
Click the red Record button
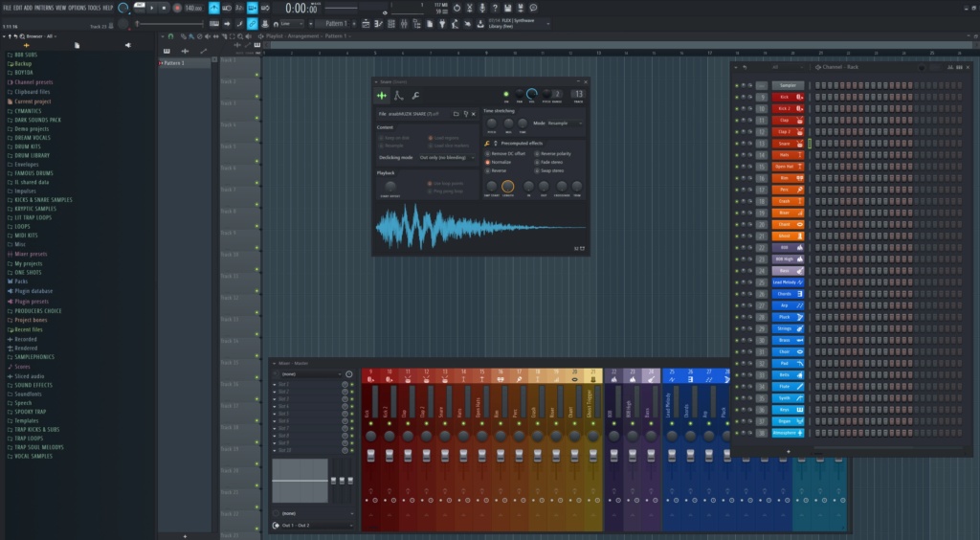(x=177, y=8)
